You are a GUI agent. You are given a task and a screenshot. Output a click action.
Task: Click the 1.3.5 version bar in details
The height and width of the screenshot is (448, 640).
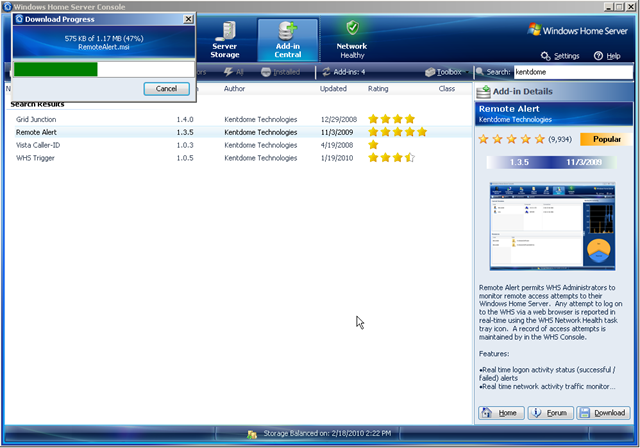pyautogui.click(x=551, y=162)
